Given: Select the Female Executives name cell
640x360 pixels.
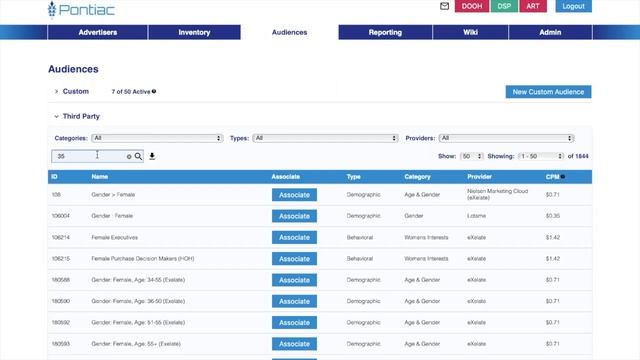Looking at the screenshot, I should click(x=115, y=238).
